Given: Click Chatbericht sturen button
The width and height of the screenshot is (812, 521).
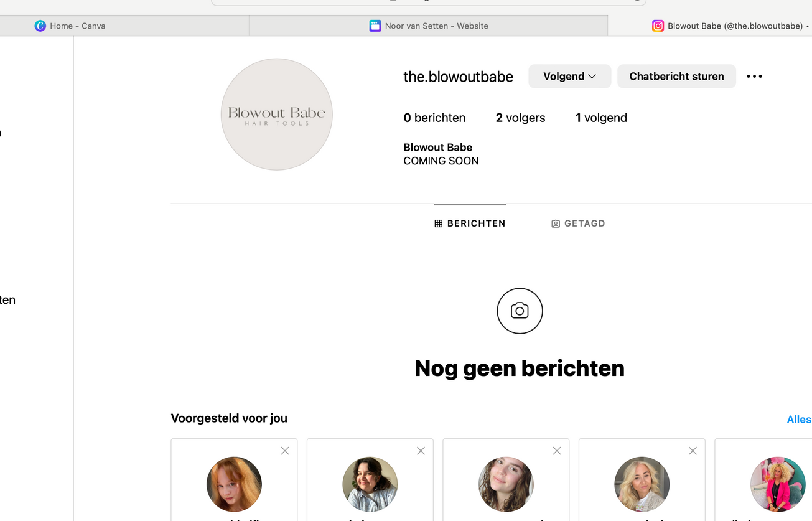Looking at the screenshot, I should tap(676, 77).
